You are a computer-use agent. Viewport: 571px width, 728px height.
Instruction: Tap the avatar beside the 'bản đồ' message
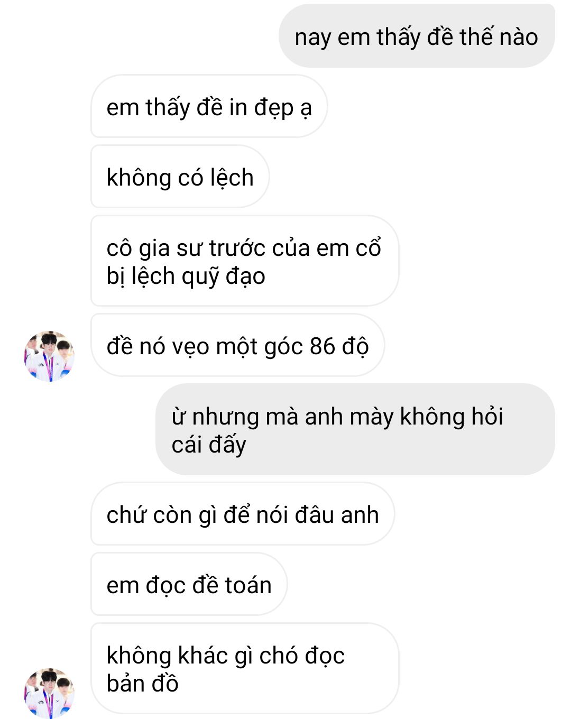(x=49, y=693)
